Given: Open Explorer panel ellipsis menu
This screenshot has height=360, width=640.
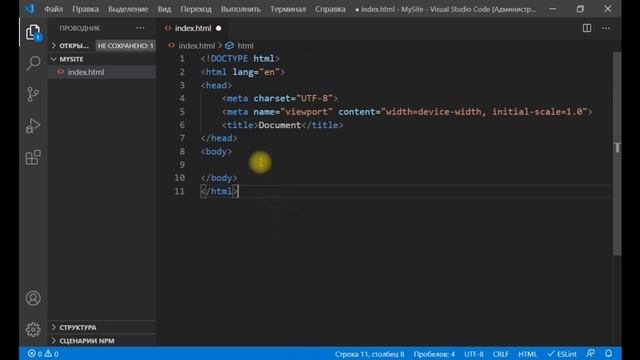Looking at the screenshot, I should tap(140, 28).
